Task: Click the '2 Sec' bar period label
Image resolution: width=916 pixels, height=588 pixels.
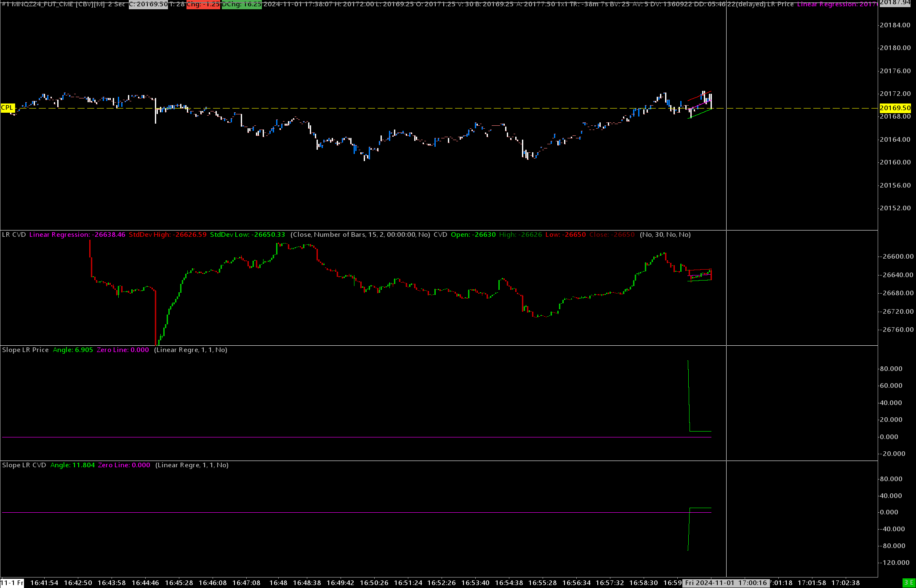Action: (x=116, y=4)
